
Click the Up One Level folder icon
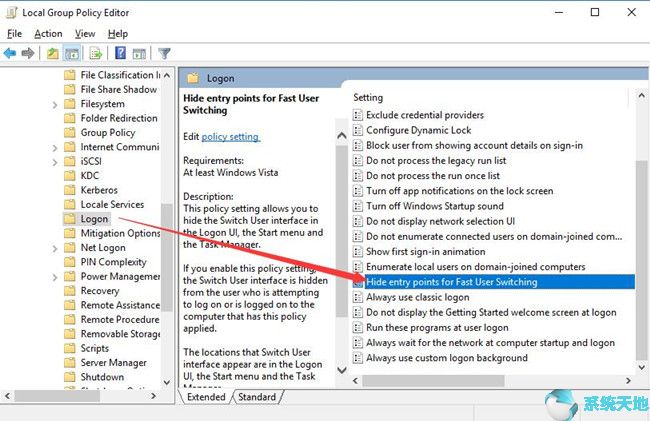52,53
